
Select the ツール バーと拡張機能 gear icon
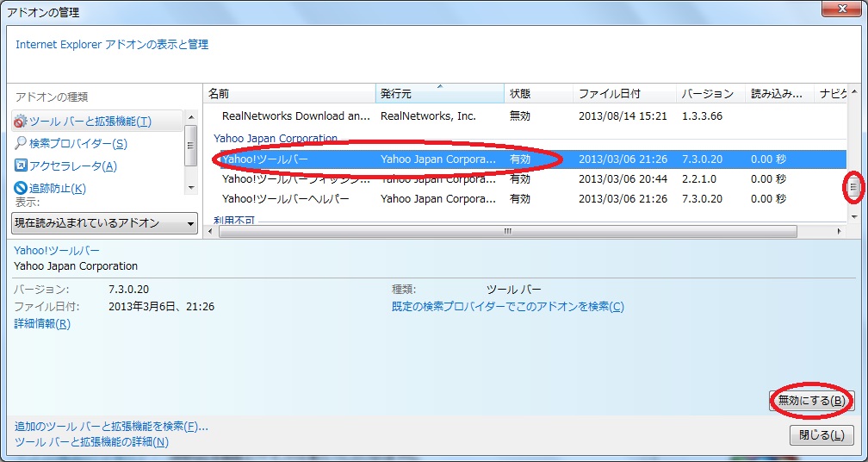pos(21,122)
